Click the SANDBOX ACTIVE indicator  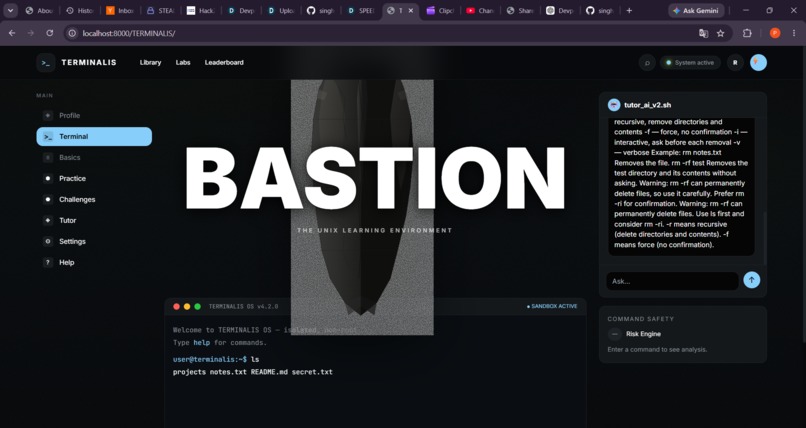[x=552, y=306]
